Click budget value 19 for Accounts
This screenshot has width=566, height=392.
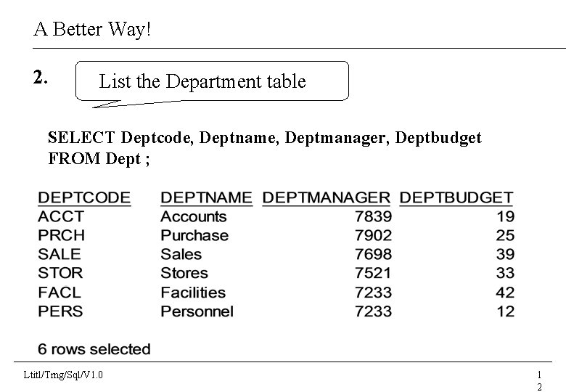pyautogui.click(x=506, y=216)
